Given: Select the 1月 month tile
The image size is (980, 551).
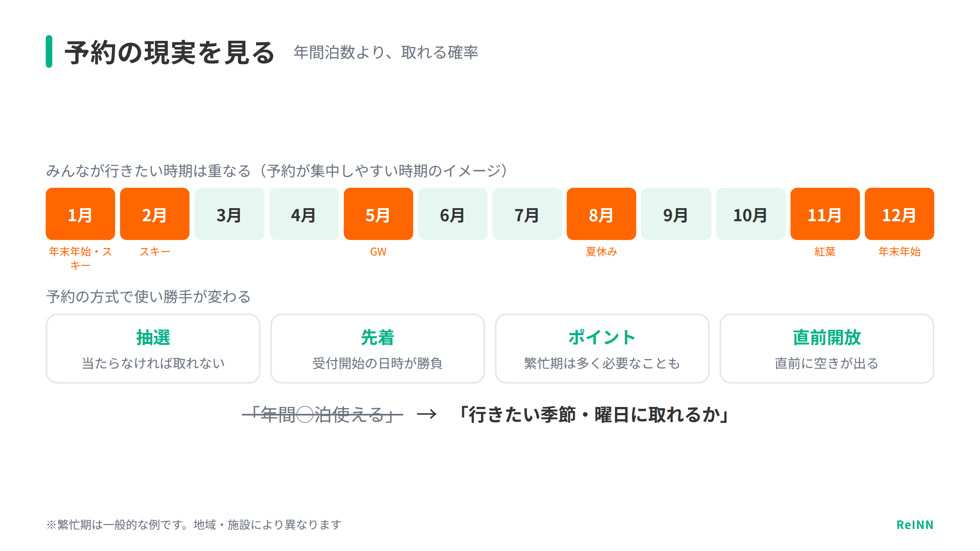Looking at the screenshot, I should pos(80,214).
